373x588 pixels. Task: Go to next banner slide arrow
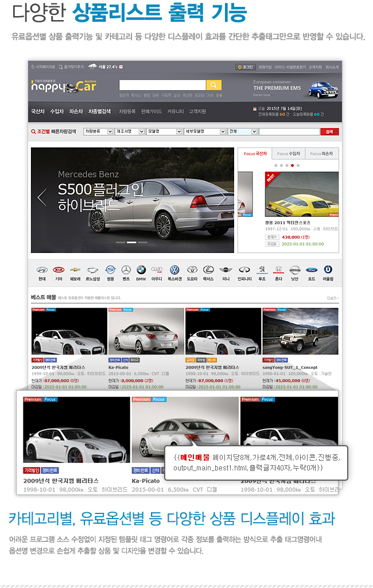(223, 197)
